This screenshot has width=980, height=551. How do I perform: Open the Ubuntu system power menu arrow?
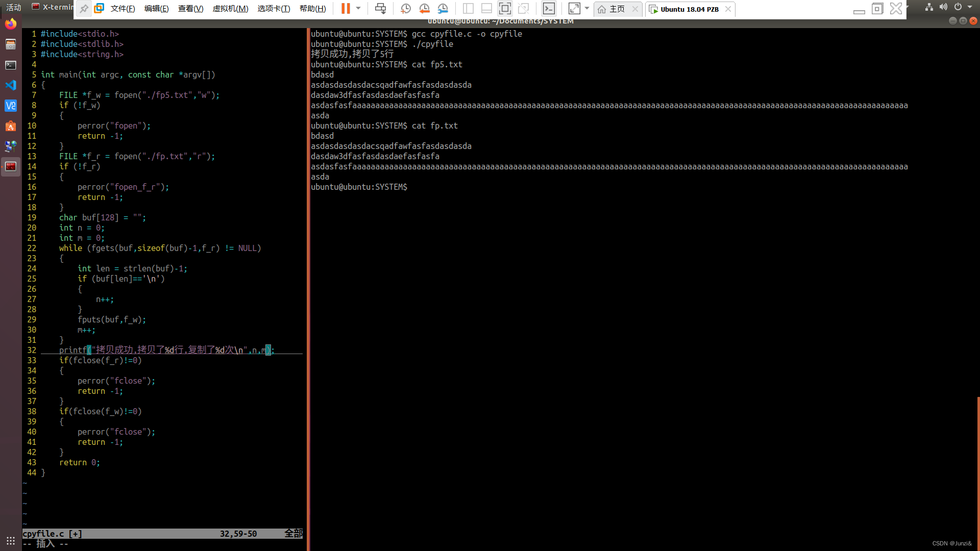coord(970,7)
